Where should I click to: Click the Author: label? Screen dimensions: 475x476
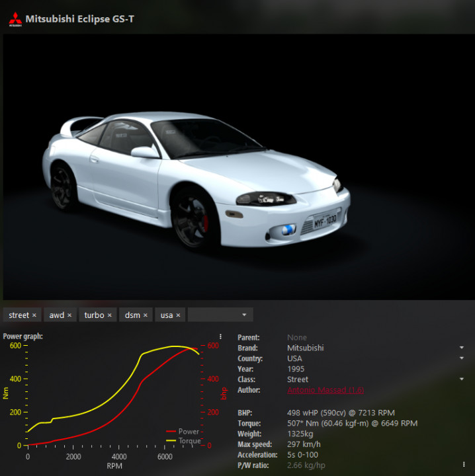(x=249, y=390)
